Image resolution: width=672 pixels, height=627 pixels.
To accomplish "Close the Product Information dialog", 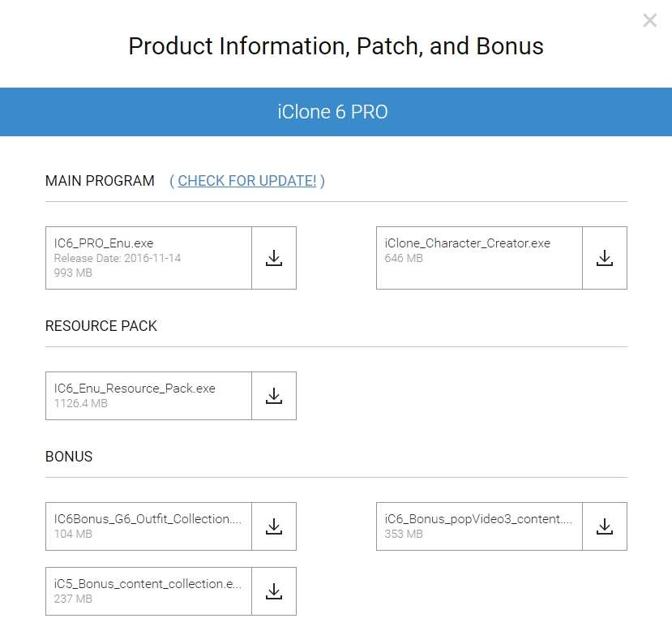I will click(x=650, y=20).
